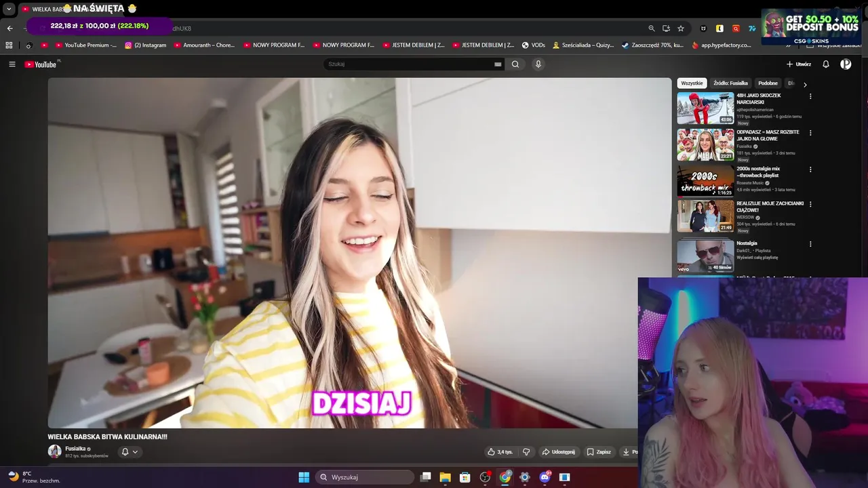Go to the YouTube home logo
The image size is (868, 488).
(41, 64)
